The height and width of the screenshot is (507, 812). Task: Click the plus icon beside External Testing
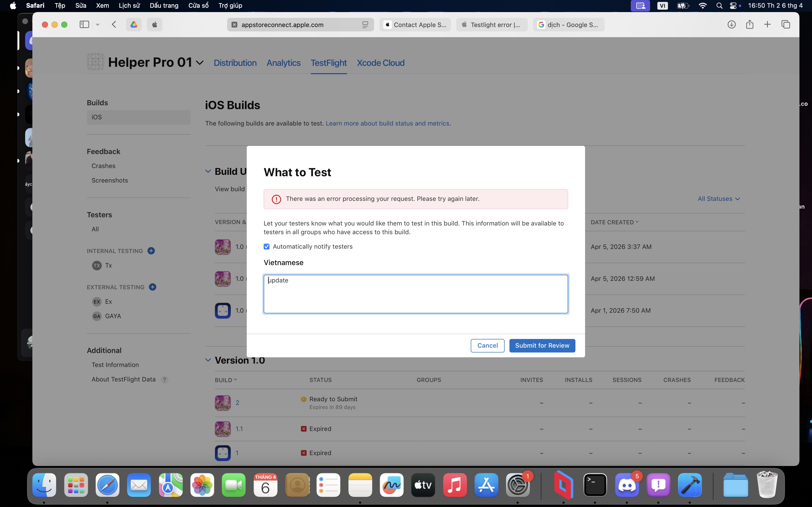click(x=152, y=287)
